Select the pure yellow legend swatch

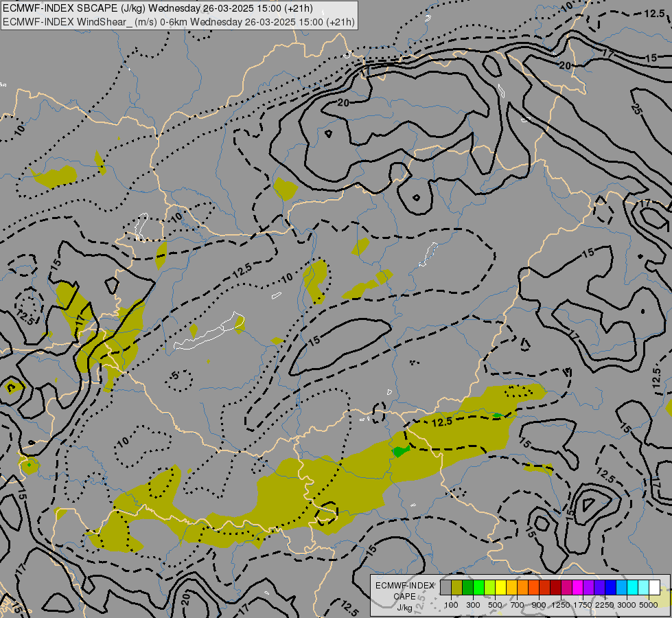[x=500, y=588]
